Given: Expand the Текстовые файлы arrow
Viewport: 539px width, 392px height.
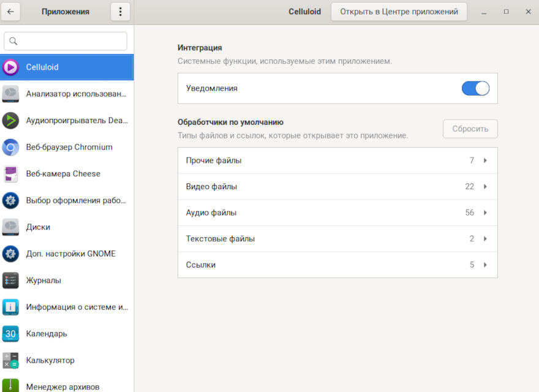Looking at the screenshot, I should [x=485, y=239].
